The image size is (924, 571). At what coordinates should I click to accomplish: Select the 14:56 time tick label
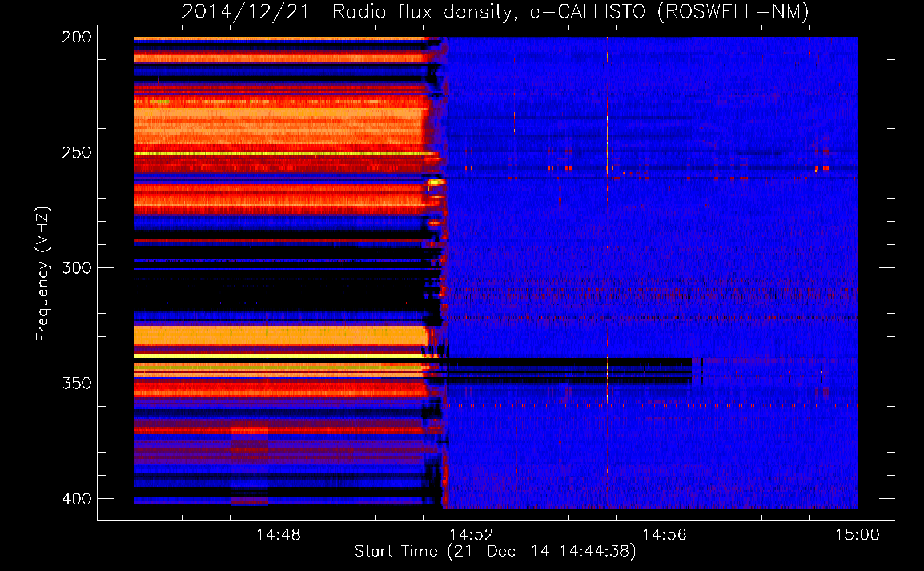coord(664,535)
